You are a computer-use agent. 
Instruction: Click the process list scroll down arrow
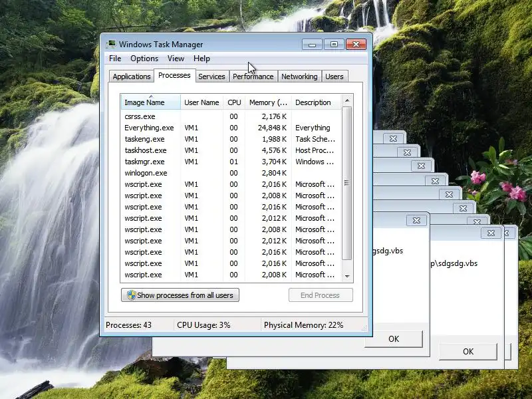[346, 276]
